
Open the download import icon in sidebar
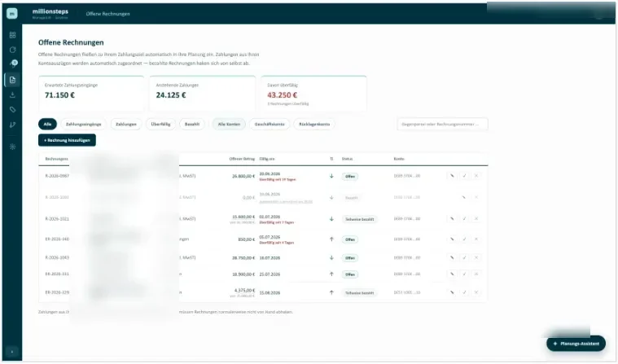tap(12, 94)
